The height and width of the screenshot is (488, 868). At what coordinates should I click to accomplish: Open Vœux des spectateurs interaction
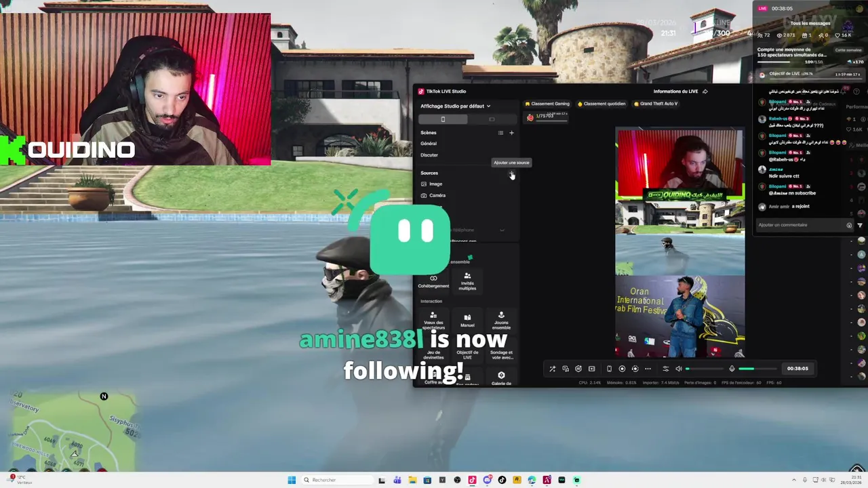click(x=433, y=319)
